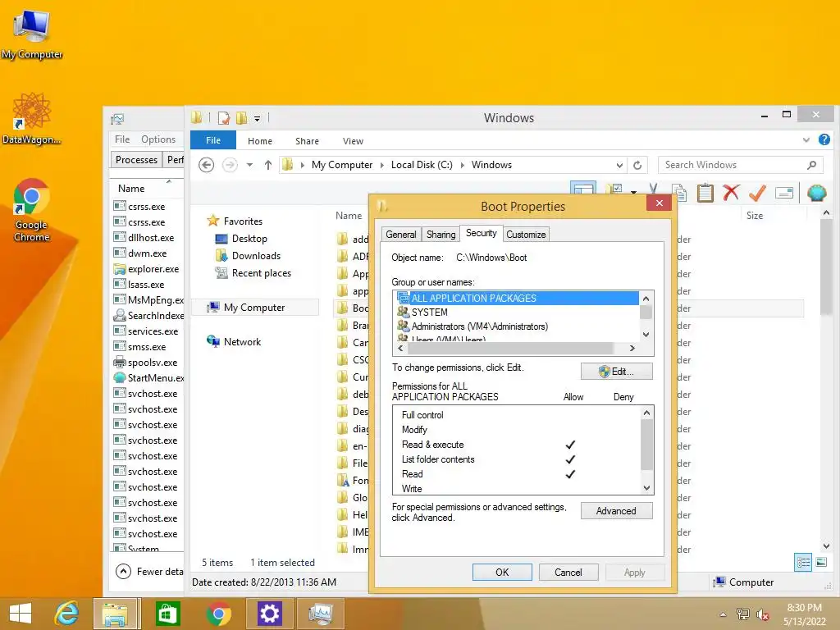Viewport: 840px width, 630px height.
Task: Select Network in navigation pane
Action: [x=234, y=342]
